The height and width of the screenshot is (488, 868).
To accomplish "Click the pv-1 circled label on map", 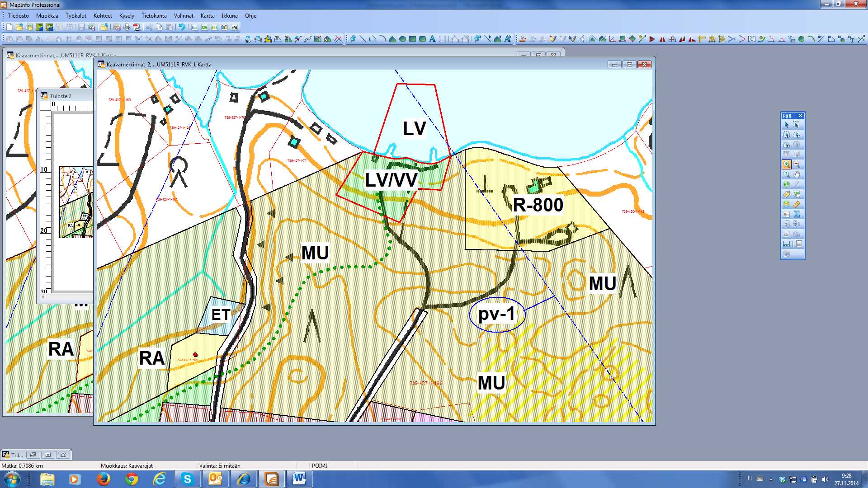I will (497, 314).
